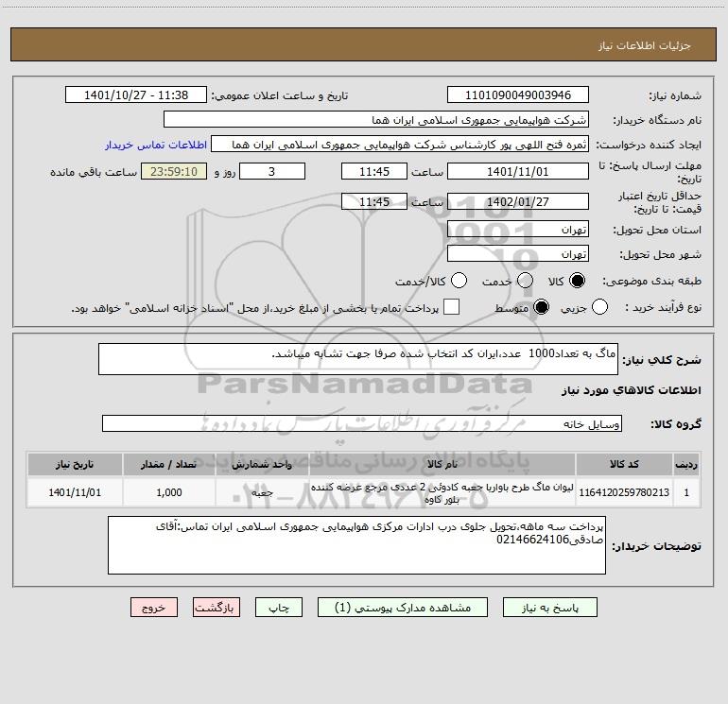Click the remaining time 23:59:10 field
The image size is (728, 704).
[x=174, y=171]
